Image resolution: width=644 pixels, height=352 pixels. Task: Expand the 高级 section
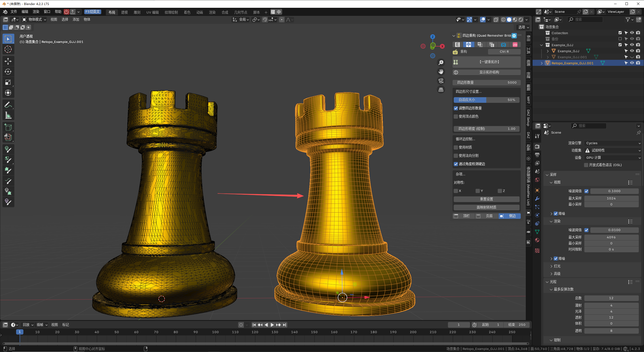click(x=557, y=274)
